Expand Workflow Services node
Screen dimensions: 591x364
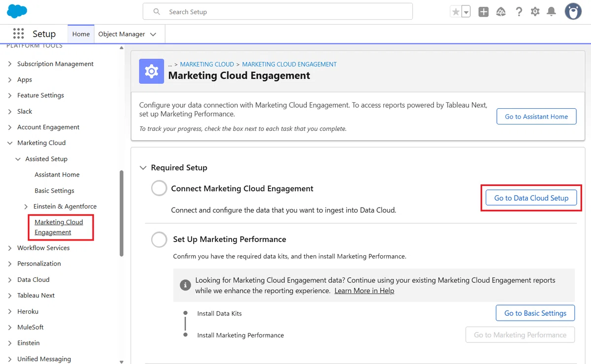10,248
